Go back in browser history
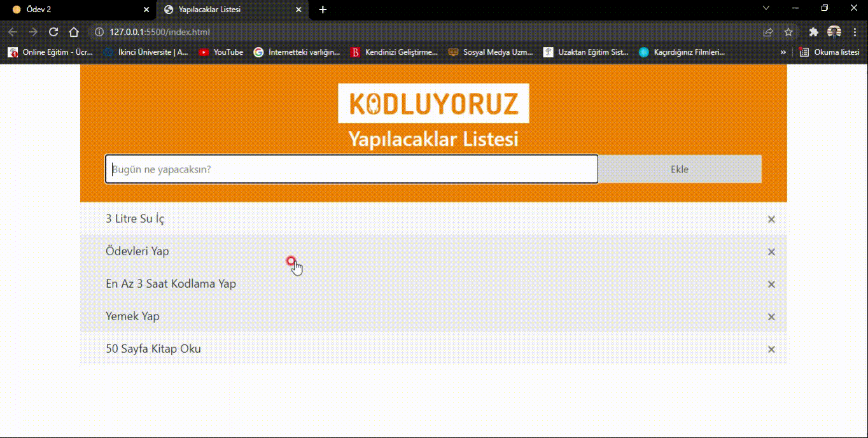 point(13,32)
